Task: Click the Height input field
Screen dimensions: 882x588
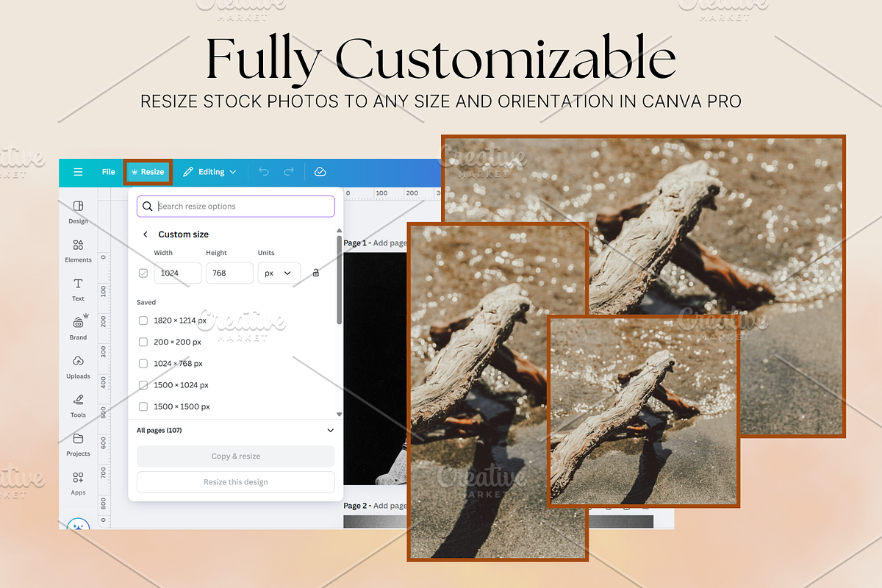Action: click(229, 273)
